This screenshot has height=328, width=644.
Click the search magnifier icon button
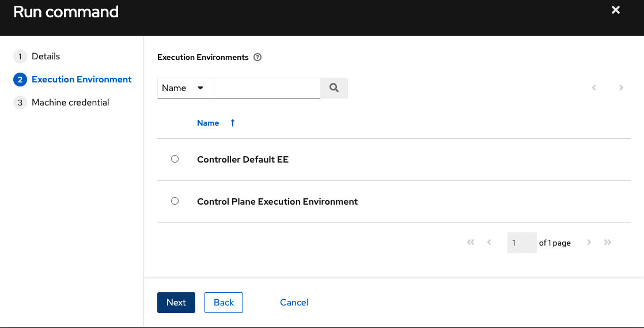tap(334, 88)
